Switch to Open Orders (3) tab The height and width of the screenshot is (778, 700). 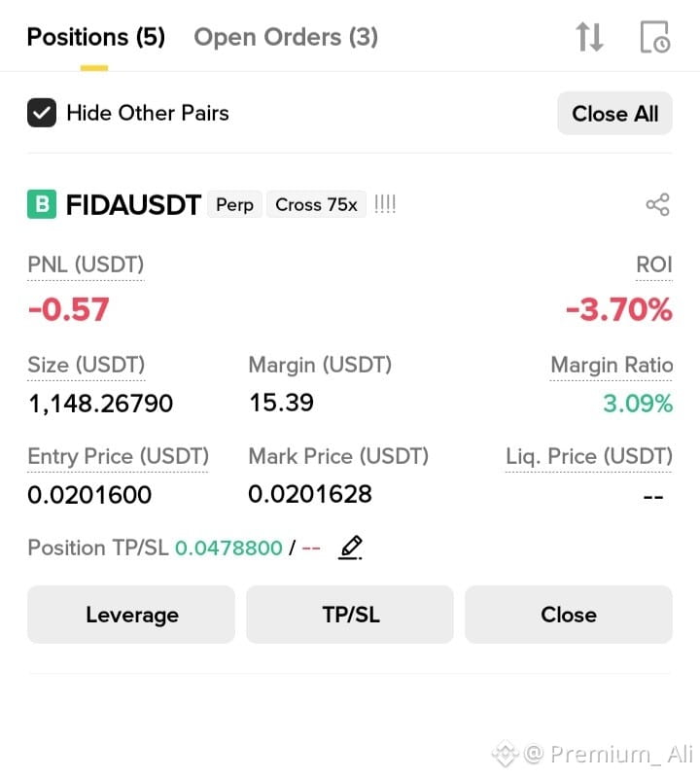286,37
